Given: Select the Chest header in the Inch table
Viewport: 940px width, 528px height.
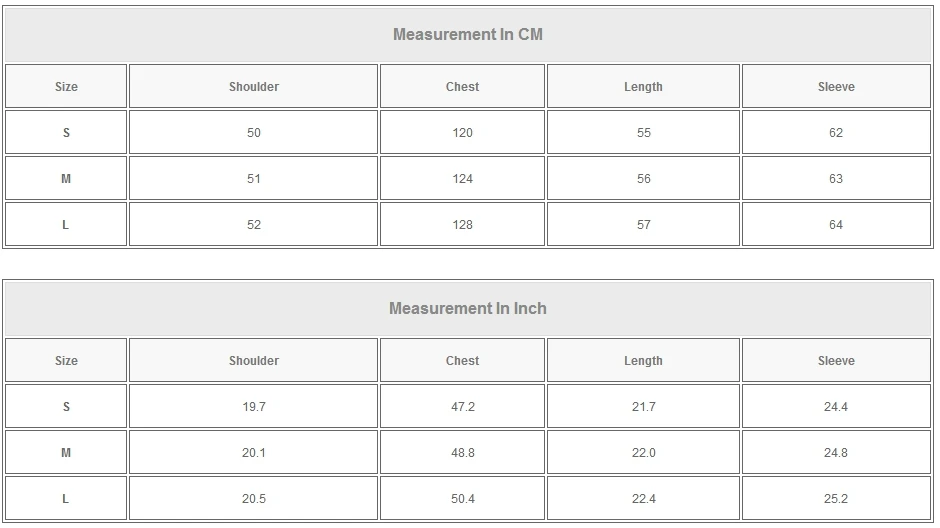Looking at the screenshot, I should pyautogui.click(x=462, y=361).
